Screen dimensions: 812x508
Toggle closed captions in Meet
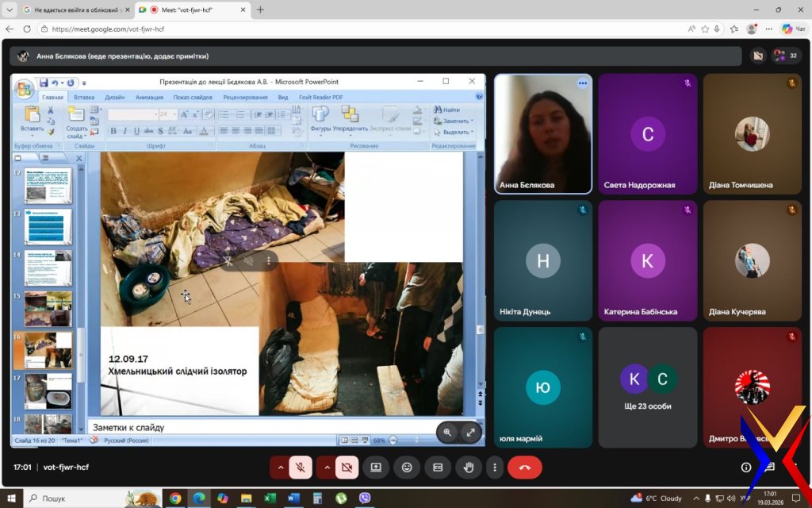tap(437, 468)
